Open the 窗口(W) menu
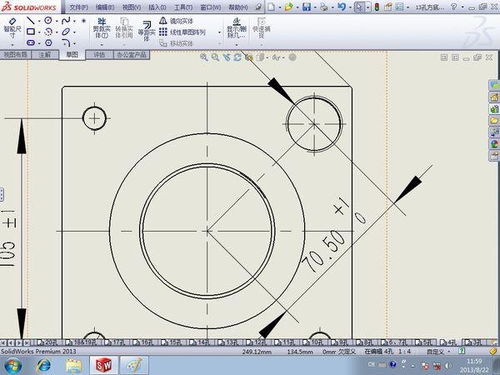Viewport: 500px width, 375px height. click(211, 7)
